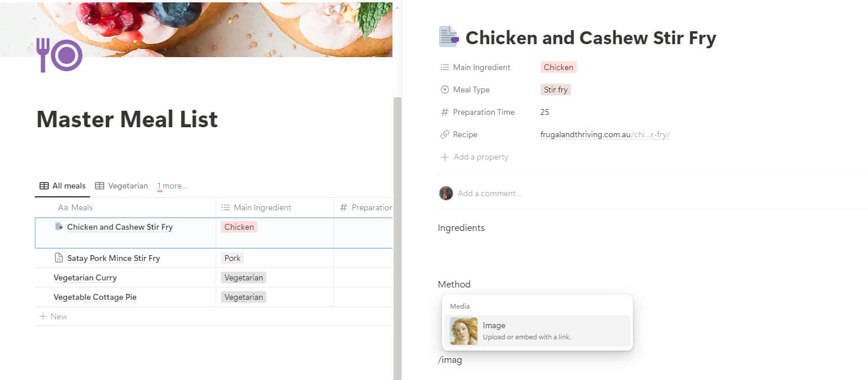Expand the '1 more...' views list

point(172,186)
